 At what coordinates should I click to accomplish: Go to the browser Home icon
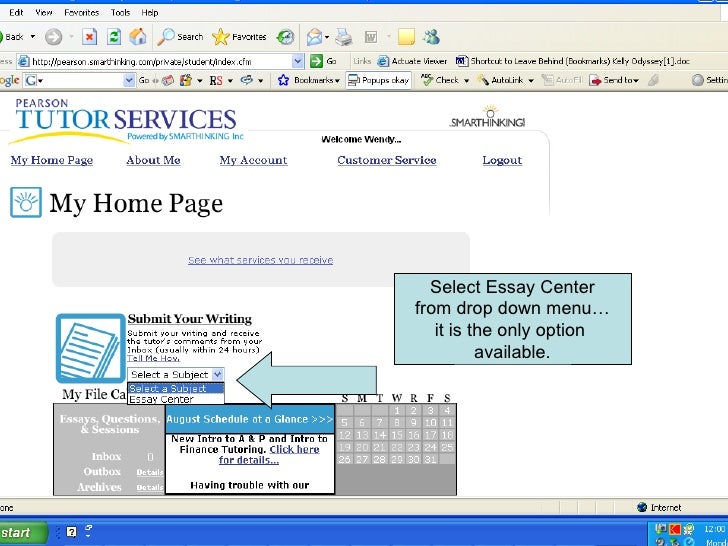point(138,36)
